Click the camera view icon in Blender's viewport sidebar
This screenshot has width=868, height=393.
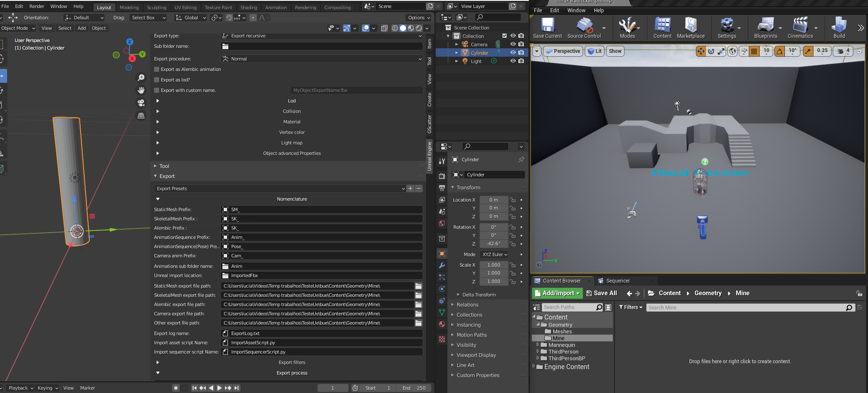tap(141, 102)
